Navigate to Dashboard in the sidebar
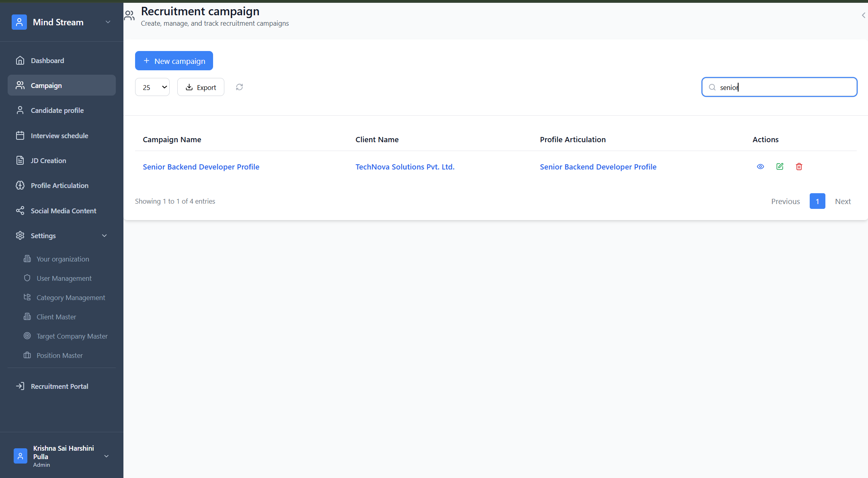 tap(47, 61)
